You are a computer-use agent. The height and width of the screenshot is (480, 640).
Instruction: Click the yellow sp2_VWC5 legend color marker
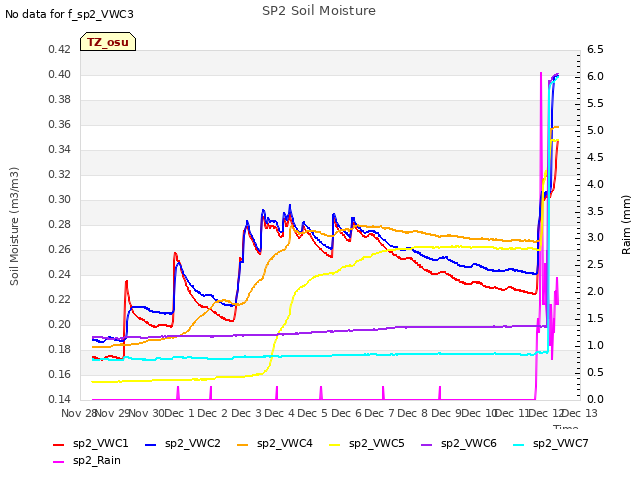coord(335,444)
